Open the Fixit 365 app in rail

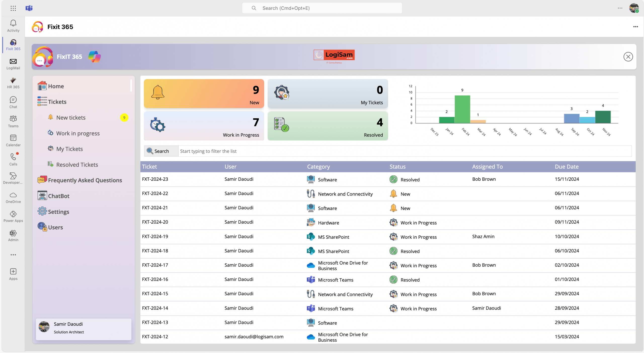point(13,45)
